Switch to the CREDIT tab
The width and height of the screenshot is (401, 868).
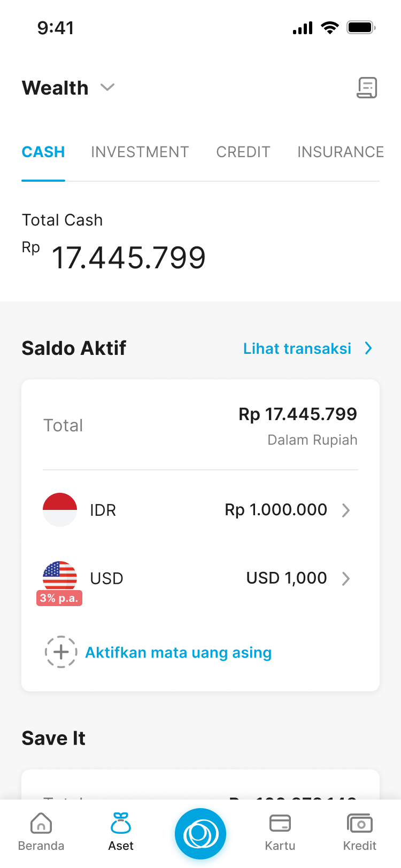click(243, 152)
